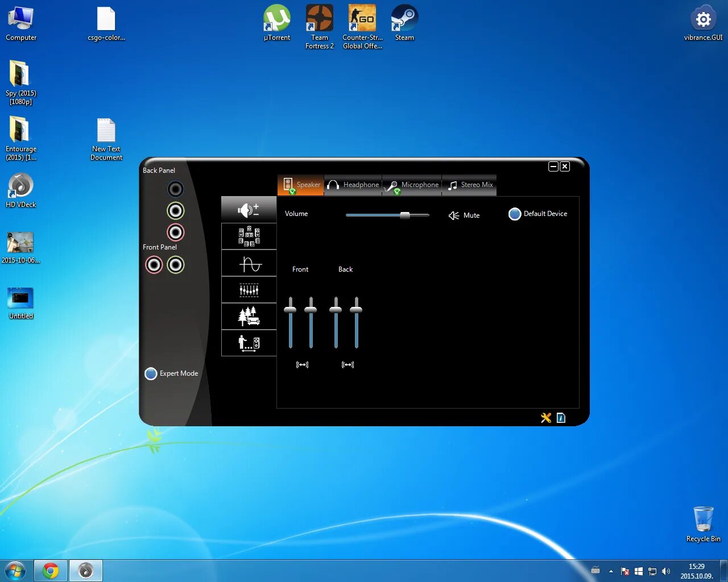Select the HD VDeck desktop shortcut
This screenshot has width=728, height=582.
pos(21,190)
